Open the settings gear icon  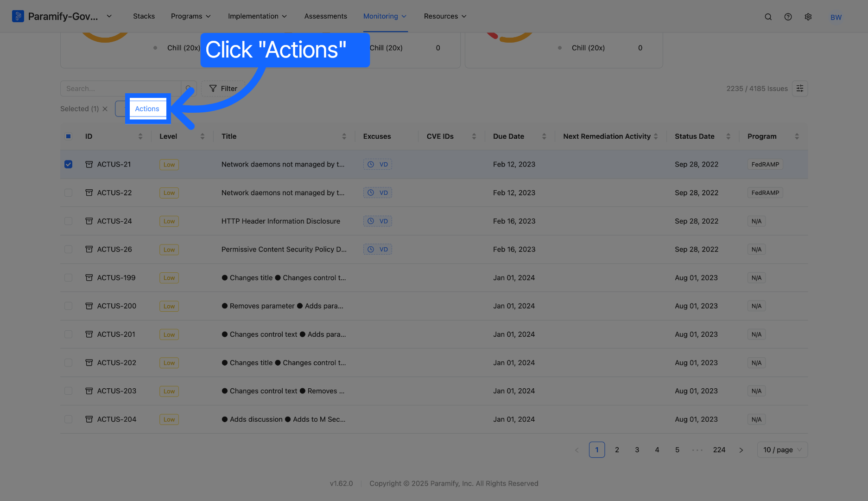(x=808, y=17)
